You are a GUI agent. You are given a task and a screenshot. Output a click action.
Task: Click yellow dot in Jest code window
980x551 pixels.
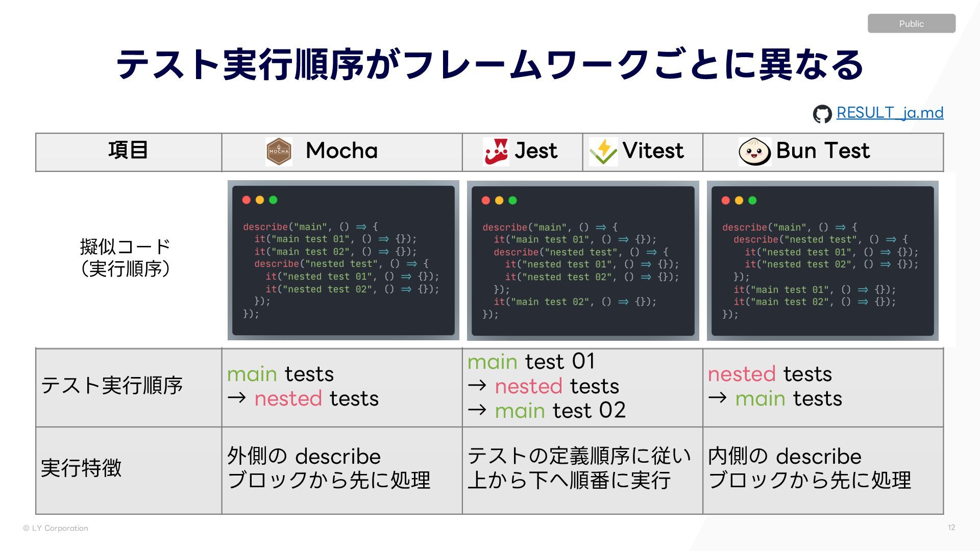click(499, 201)
